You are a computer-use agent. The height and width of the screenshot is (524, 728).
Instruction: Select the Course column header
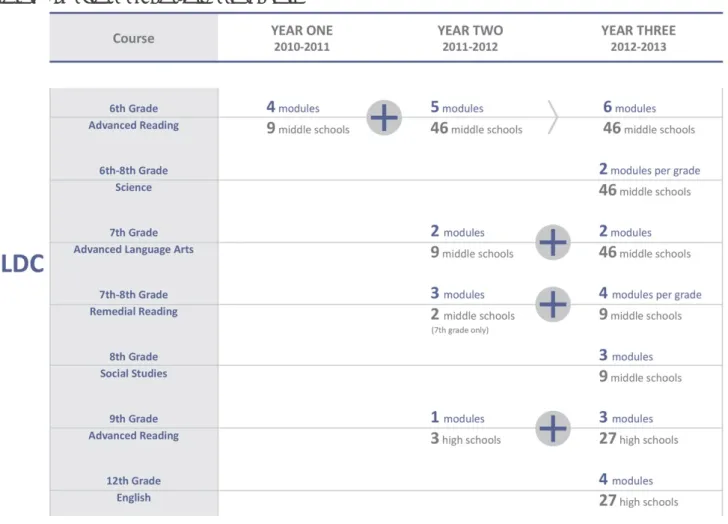(134, 38)
